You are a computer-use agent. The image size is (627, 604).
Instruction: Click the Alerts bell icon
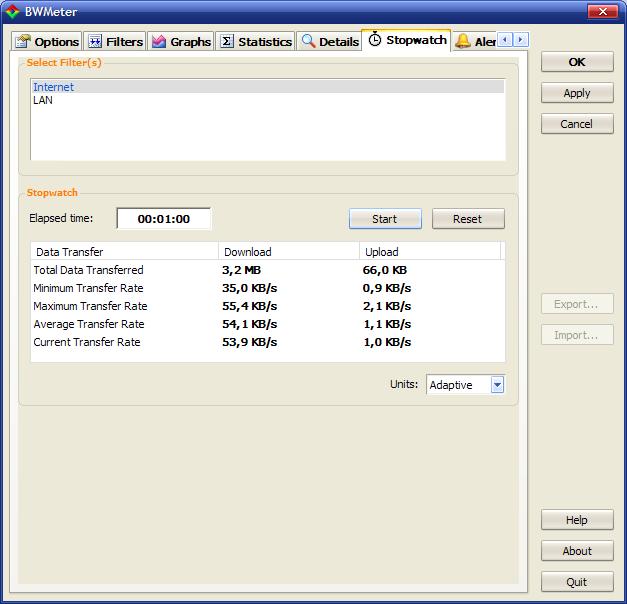[x=463, y=41]
